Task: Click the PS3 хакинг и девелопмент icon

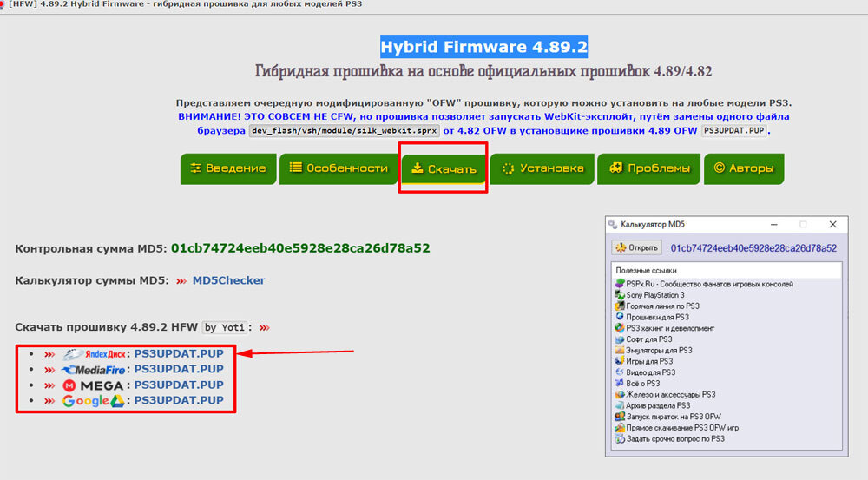Action: [x=620, y=328]
